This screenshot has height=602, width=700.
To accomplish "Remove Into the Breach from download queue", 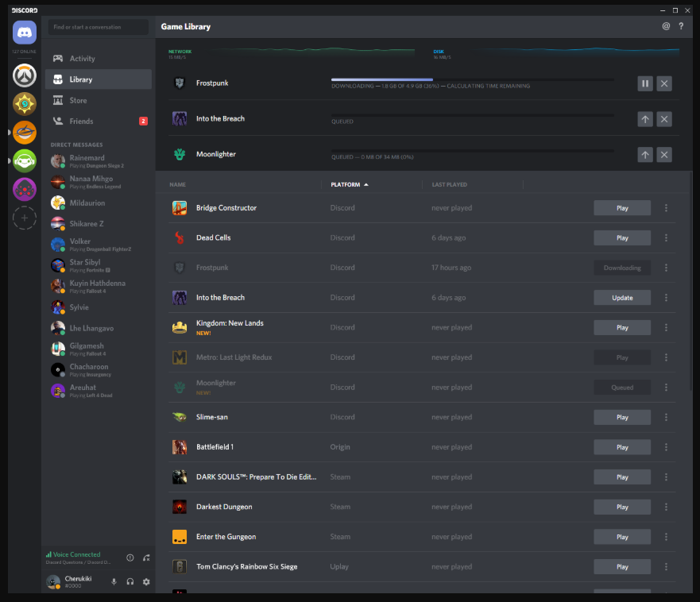I will tap(664, 119).
